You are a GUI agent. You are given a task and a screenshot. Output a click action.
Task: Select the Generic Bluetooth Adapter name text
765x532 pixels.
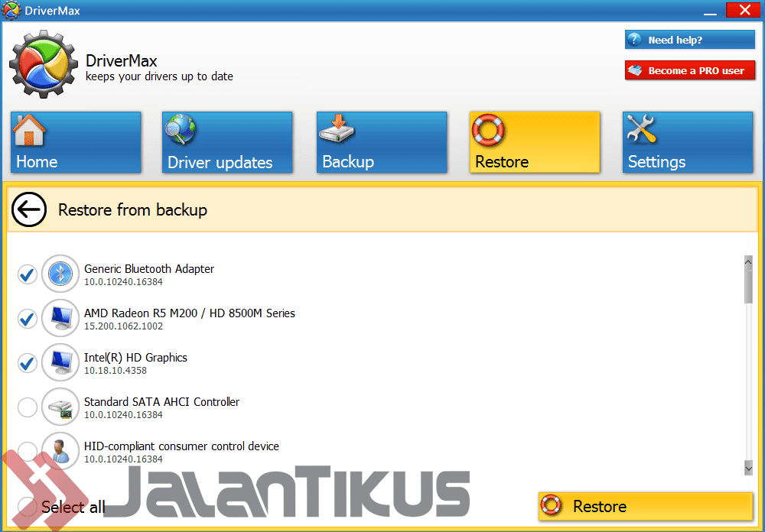pyautogui.click(x=149, y=269)
